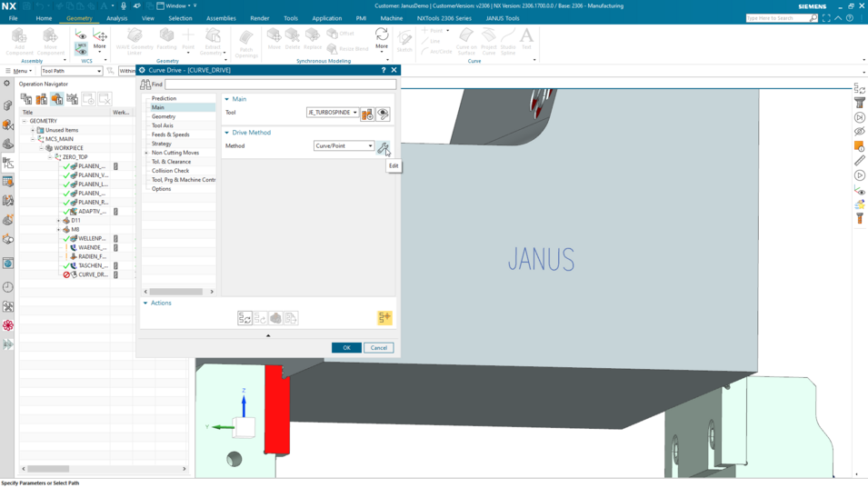Switch to the Machining Method View icon
Screen dimensions: 868x488
[73, 99]
